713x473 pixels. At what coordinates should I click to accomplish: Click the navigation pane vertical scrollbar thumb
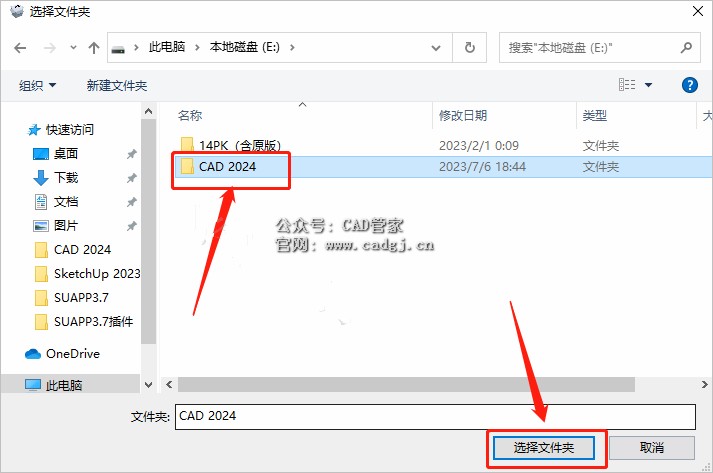click(148, 231)
